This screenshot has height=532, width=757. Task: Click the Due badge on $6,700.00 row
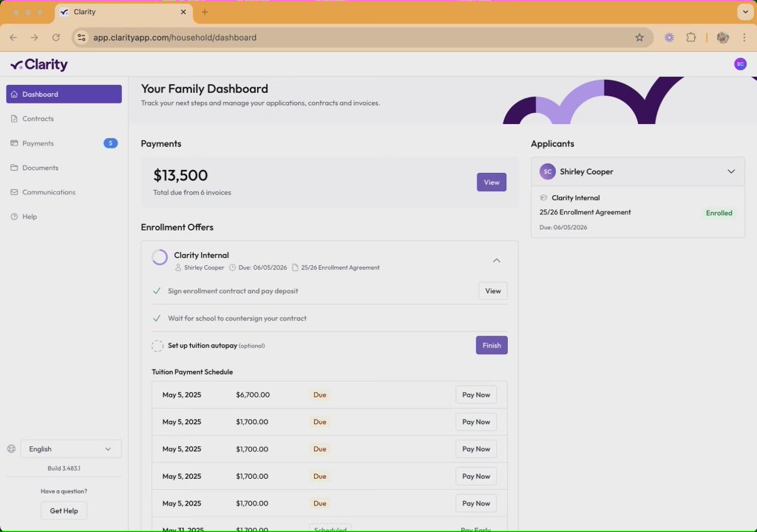point(319,395)
